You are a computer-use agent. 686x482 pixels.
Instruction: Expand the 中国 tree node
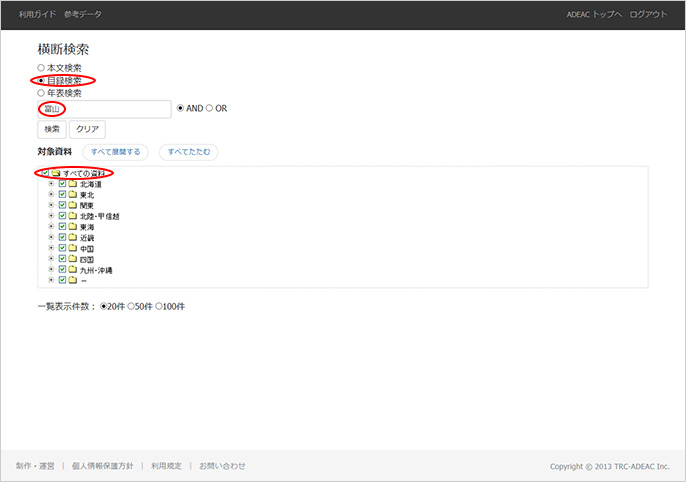coord(51,248)
